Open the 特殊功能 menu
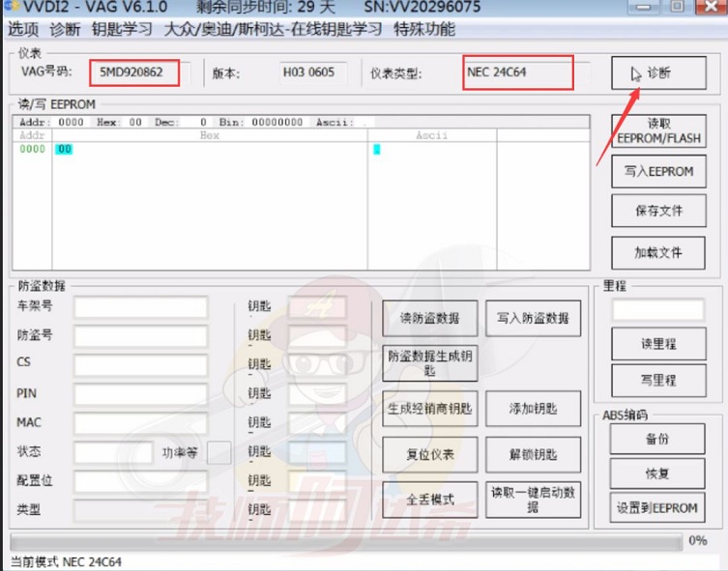The image size is (728, 571). click(423, 29)
